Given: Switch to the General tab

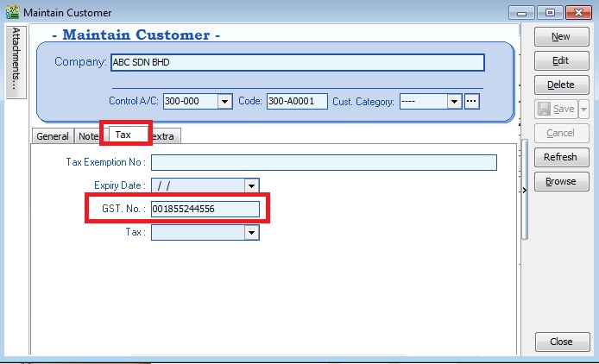Looking at the screenshot, I should [53, 136].
